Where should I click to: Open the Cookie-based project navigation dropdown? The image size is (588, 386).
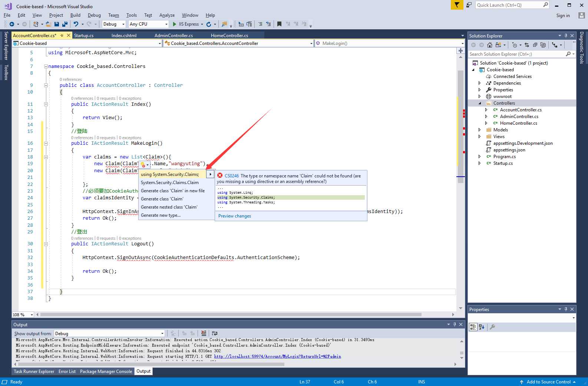tap(87, 43)
